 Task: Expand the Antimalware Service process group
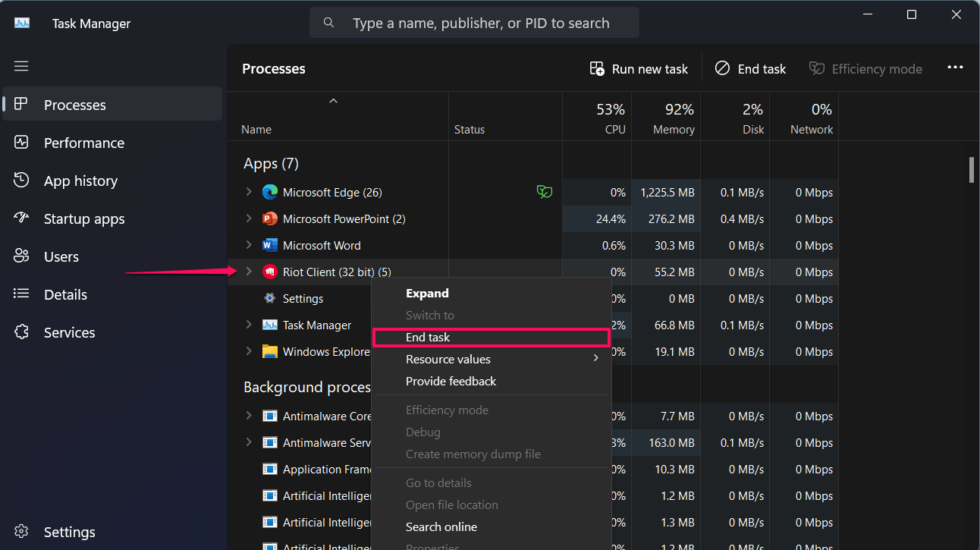248,442
